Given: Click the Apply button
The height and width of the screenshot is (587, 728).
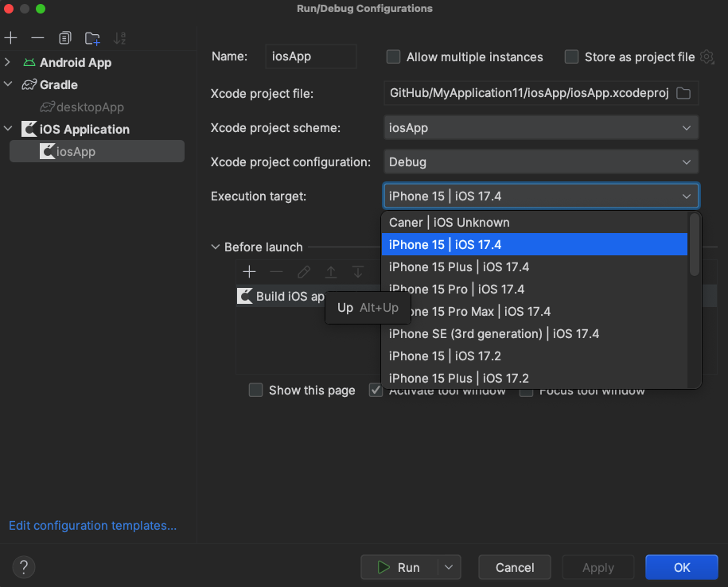Looking at the screenshot, I should coord(598,567).
